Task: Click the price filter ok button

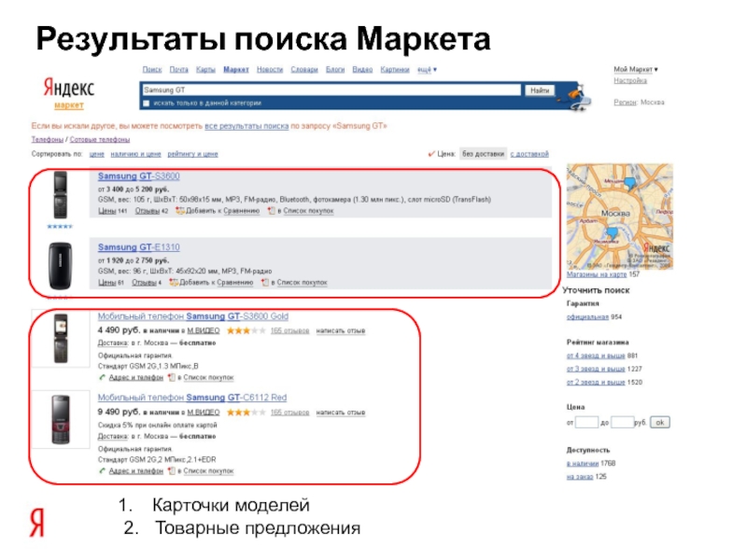Action: (x=660, y=422)
